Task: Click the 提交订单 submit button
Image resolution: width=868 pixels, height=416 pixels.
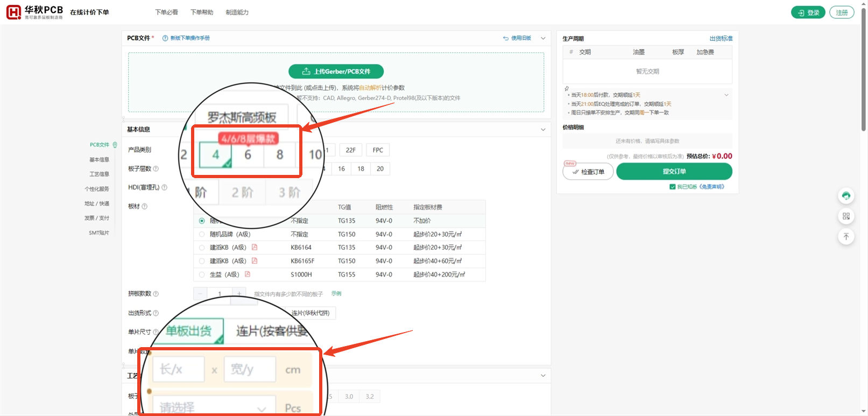Action: (674, 172)
